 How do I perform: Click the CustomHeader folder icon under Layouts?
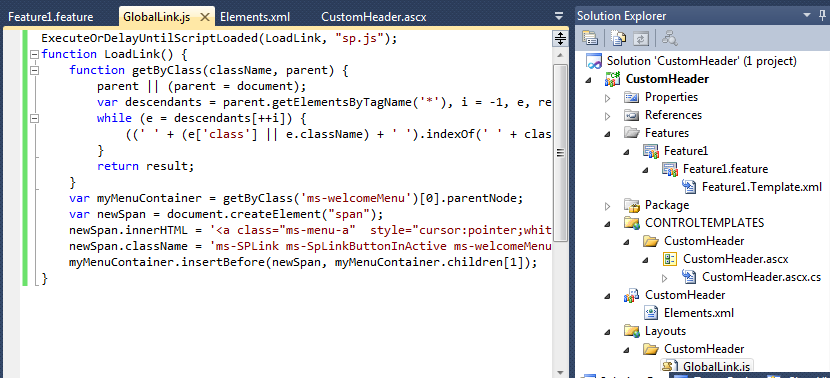coord(651,349)
